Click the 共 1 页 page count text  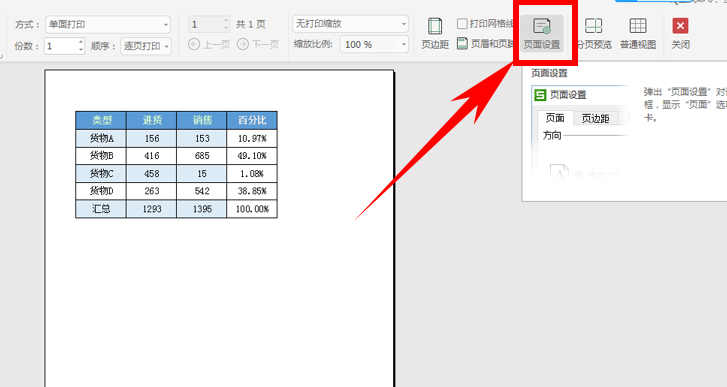(x=250, y=24)
